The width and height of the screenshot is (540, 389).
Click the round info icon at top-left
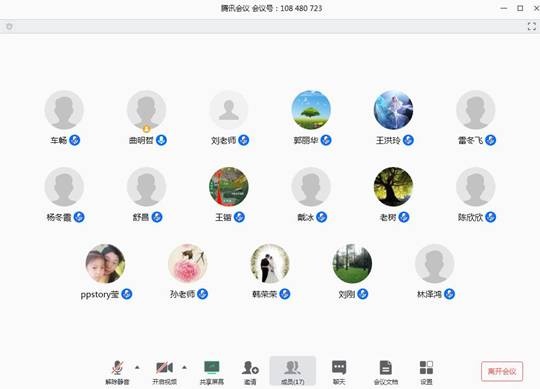(x=9, y=27)
